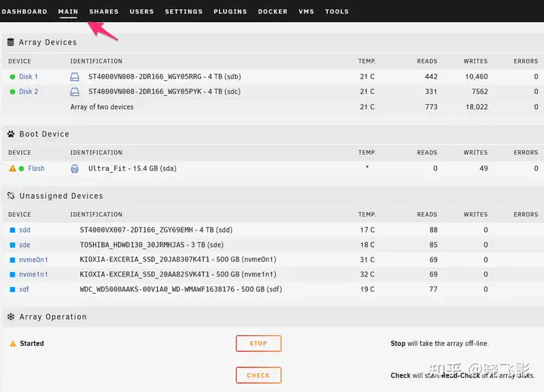This screenshot has height=392, width=544.
Task: Click the Disk 1 reads value 442
Action: pos(431,77)
